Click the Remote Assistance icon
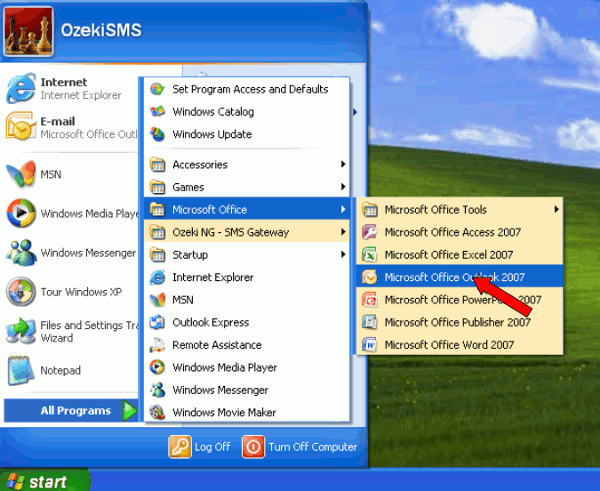 (157, 345)
